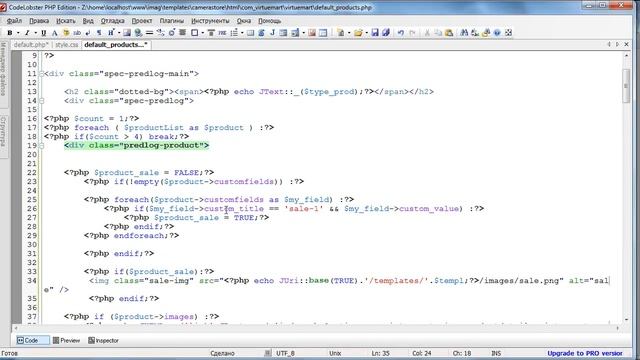Save all files with the multi-floppy icon
Image resolution: width=640 pixels, height=360 pixels.
coord(386,33)
